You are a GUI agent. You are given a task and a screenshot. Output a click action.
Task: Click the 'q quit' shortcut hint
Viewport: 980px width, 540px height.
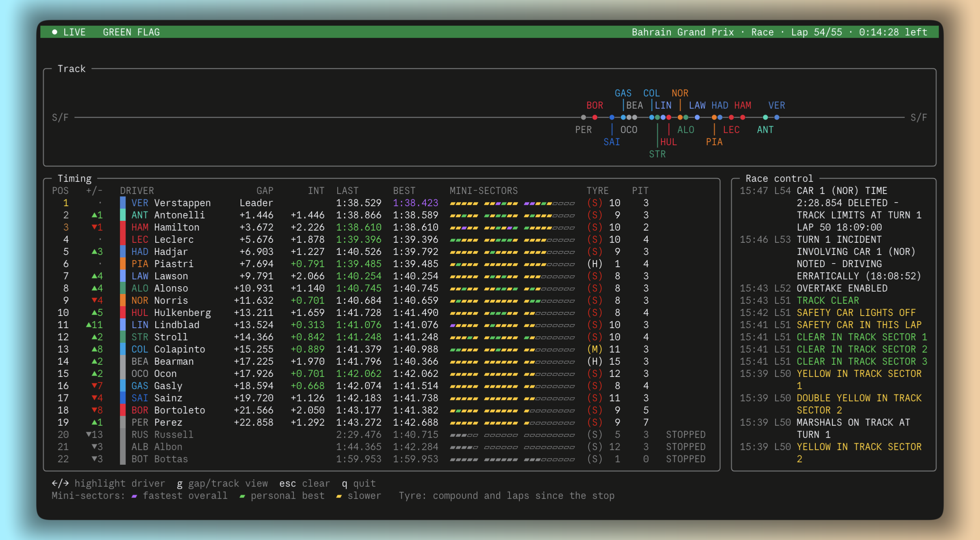(359, 483)
